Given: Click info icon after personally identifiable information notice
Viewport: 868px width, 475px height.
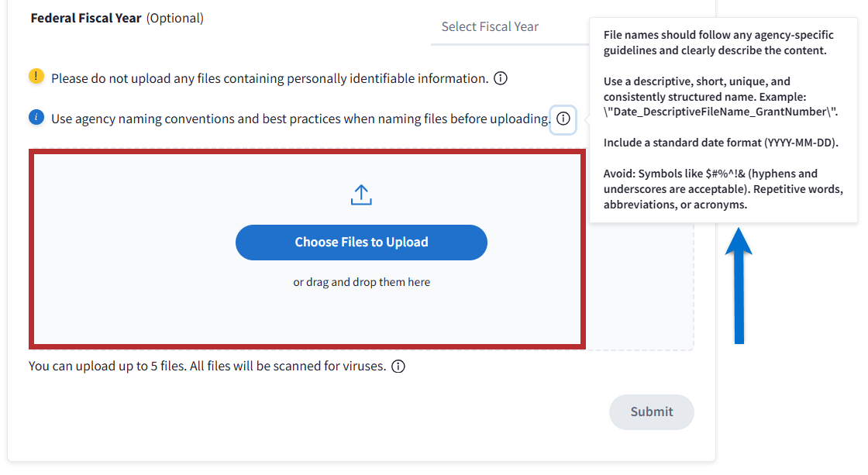Looking at the screenshot, I should (x=501, y=78).
